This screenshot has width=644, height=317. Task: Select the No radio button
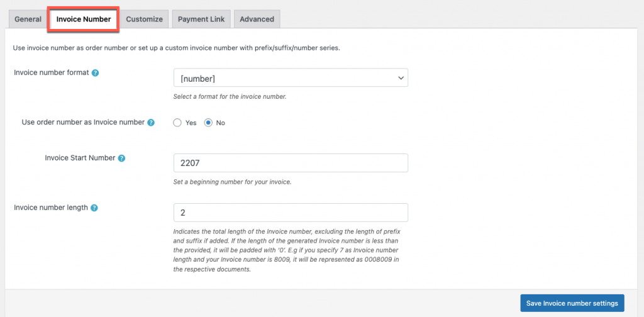[208, 123]
